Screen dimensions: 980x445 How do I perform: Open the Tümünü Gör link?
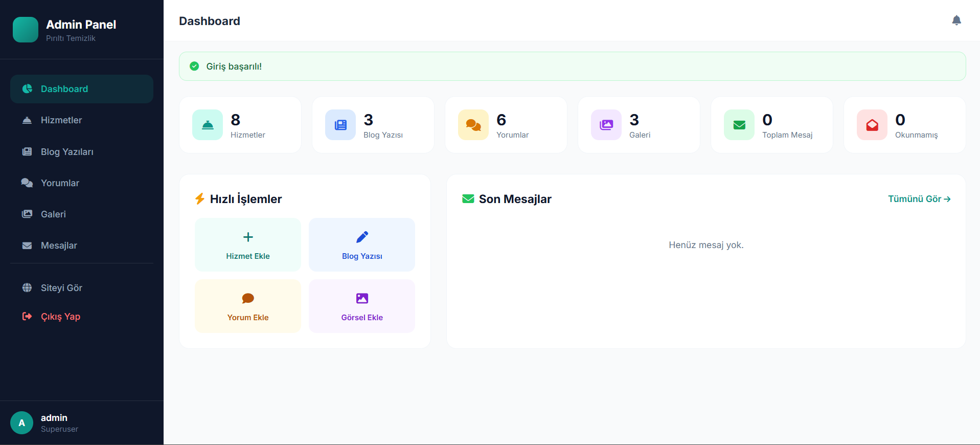point(919,199)
